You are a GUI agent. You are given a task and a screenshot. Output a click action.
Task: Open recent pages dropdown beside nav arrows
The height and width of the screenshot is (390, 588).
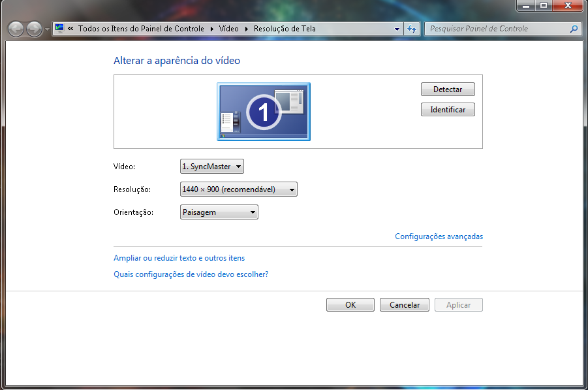(x=47, y=29)
